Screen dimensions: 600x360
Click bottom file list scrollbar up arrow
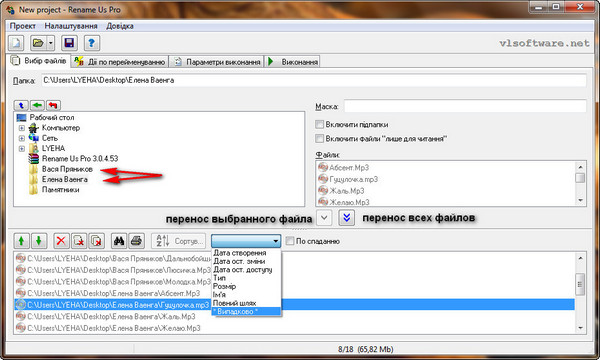point(580,258)
